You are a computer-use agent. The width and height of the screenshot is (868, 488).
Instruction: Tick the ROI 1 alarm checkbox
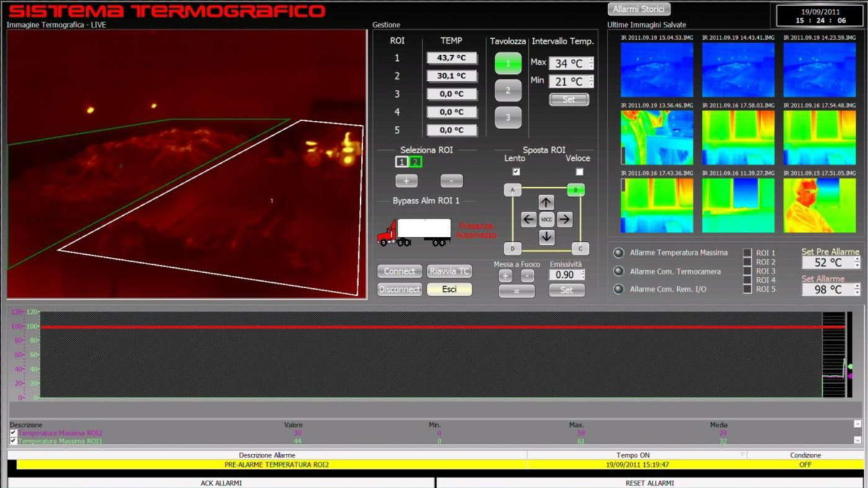[x=748, y=253]
